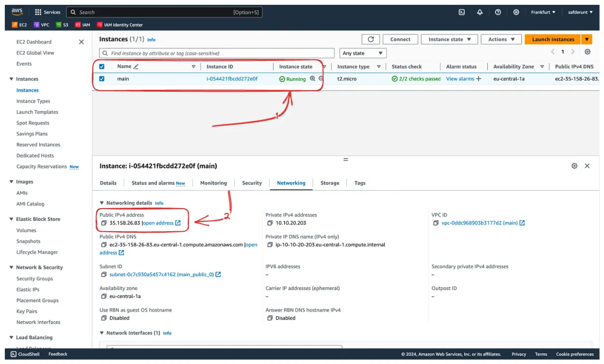The height and width of the screenshot is (364, 604).
Task: Open CloudShell icon in top navigation bar
Action: pyautogui.click(x=462, y=12)
